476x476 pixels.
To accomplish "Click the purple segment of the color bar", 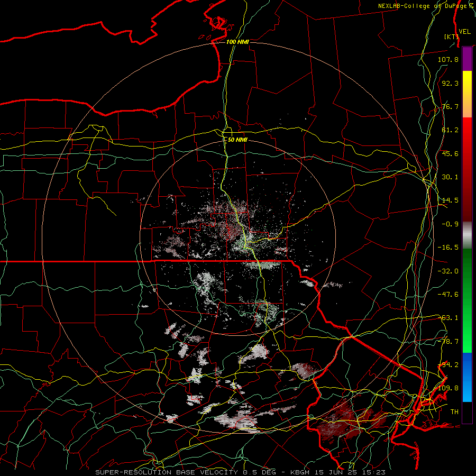I will (467, 59).
